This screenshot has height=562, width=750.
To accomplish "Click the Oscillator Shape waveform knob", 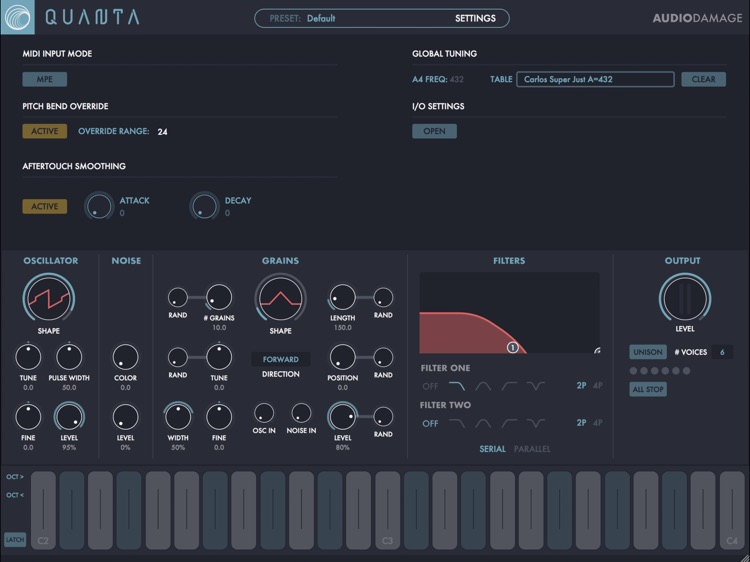I will click(x=48, y=299).
